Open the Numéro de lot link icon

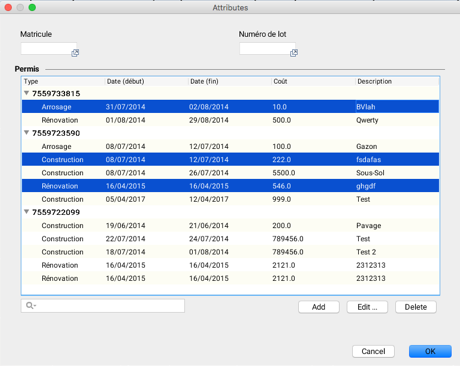coord(294,53)
